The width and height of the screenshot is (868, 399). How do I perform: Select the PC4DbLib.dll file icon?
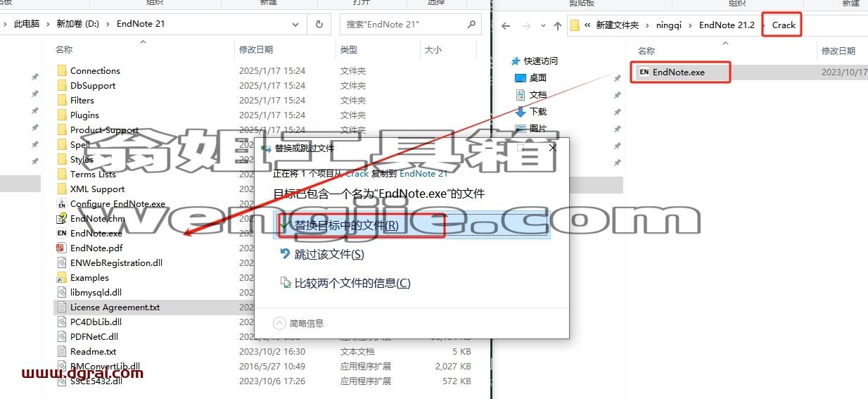[x=62, y=322]
